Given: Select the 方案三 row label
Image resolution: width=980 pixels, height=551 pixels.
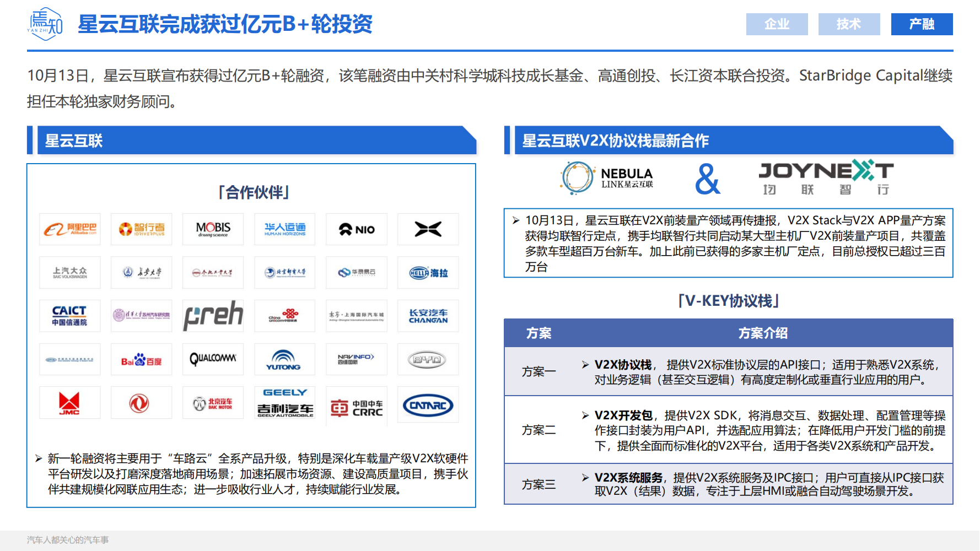Looking at the screenshot, I should pos(539,484).
